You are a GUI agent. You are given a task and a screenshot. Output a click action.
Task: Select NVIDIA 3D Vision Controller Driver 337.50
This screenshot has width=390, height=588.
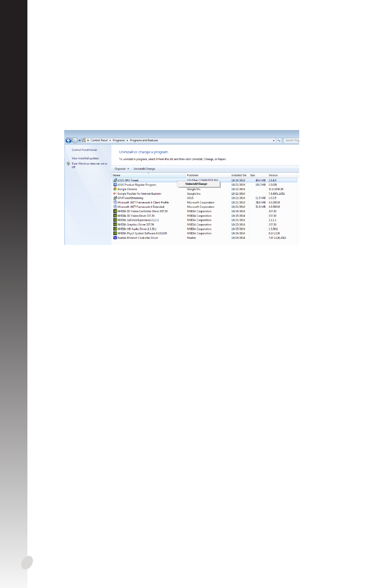pyautogui.click(x=143, y=211)
